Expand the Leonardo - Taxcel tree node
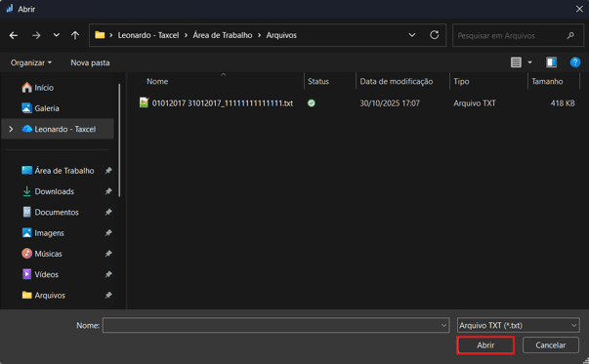This screenshot has width=589, height=364. click(11, 129)
